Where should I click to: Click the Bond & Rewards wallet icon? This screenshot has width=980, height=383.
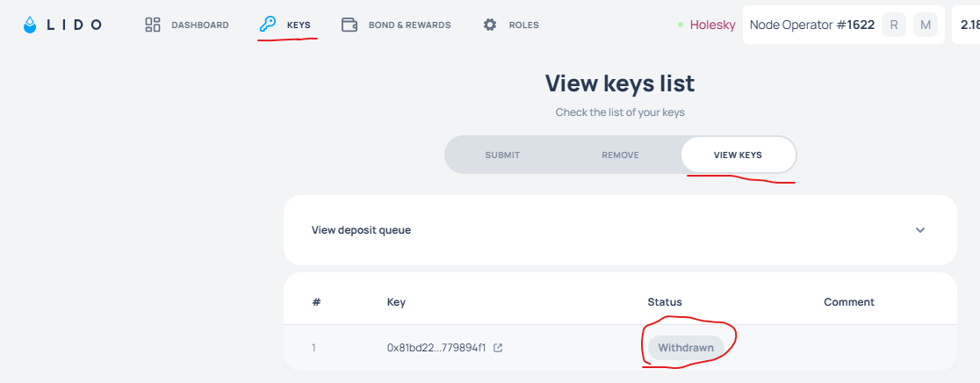[349, 25]
